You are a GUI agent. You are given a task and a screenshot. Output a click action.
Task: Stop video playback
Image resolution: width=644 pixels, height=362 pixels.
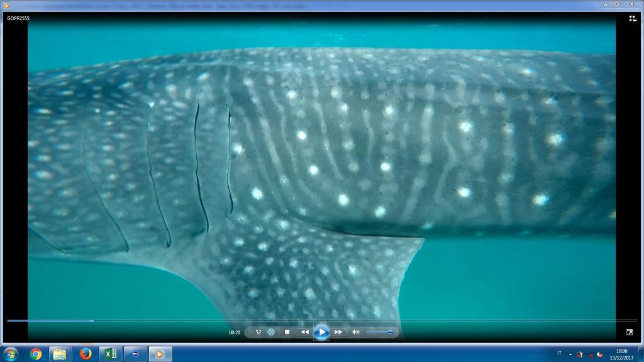[x=287, y=332]
